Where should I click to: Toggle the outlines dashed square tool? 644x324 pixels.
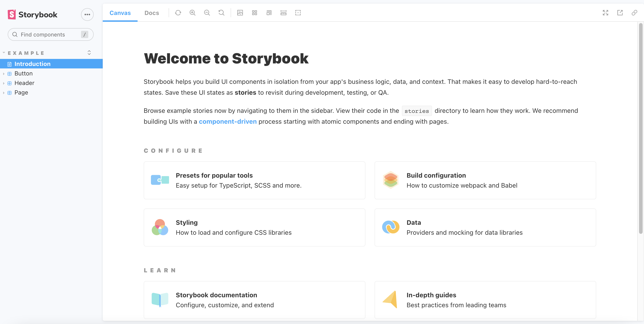(298, 13)
